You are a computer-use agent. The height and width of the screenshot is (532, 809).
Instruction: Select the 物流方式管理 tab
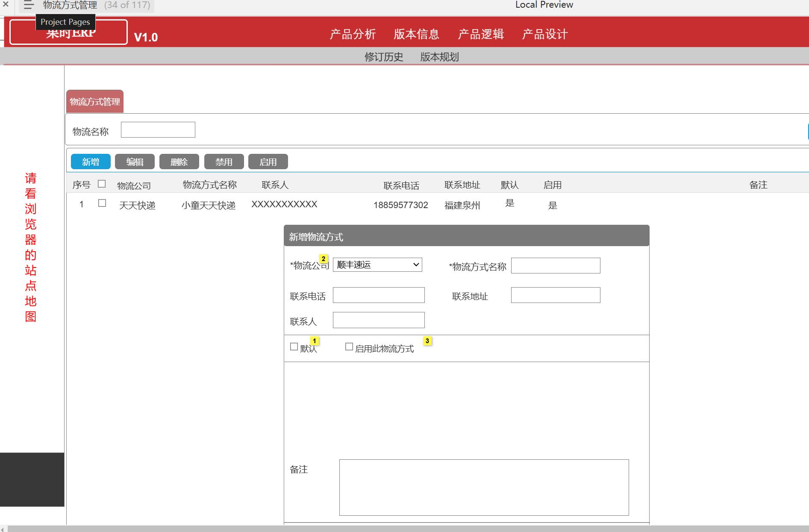[95, 102]
